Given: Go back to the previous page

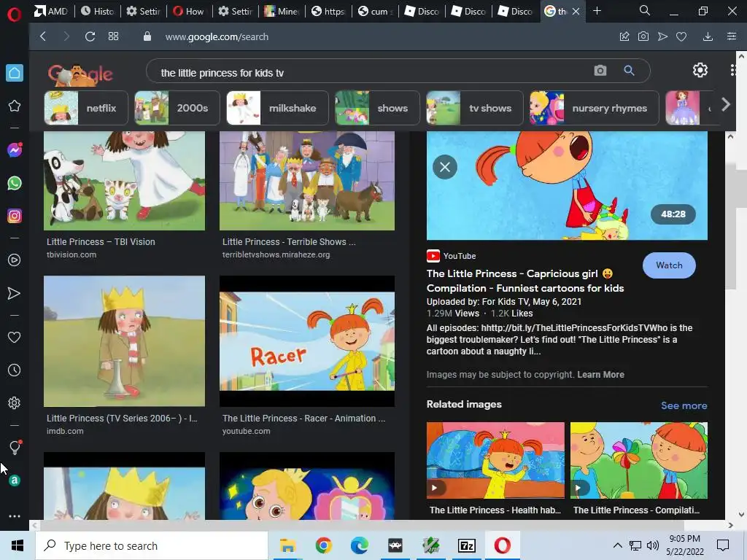Looking at the screenshot, I should [x=43, y=36].
